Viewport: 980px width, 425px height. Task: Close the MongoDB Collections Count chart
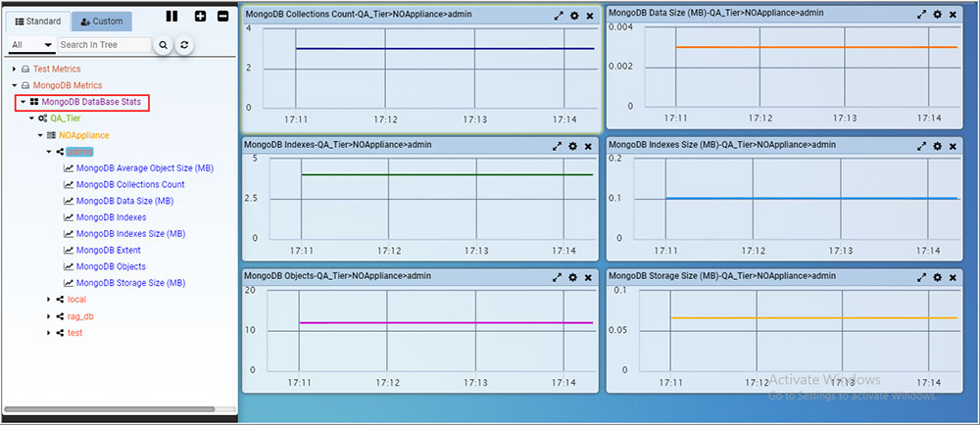pyautogui.click(x=589, y=16)
